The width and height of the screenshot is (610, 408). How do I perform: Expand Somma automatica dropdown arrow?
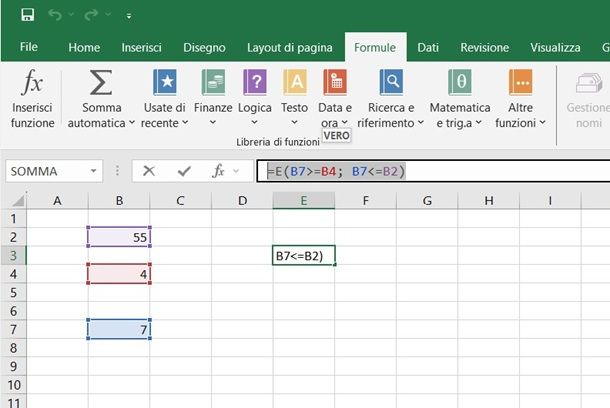point(132,123)
